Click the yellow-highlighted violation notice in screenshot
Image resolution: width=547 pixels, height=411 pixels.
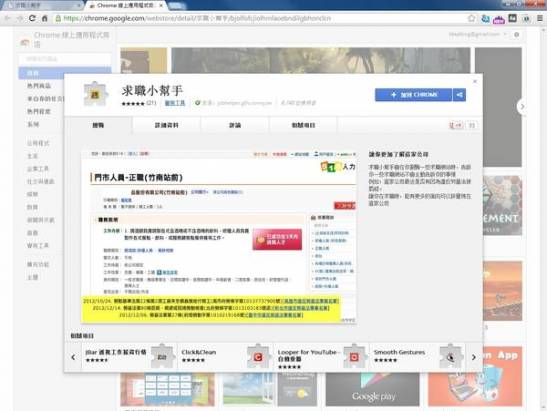coord(210,308)
